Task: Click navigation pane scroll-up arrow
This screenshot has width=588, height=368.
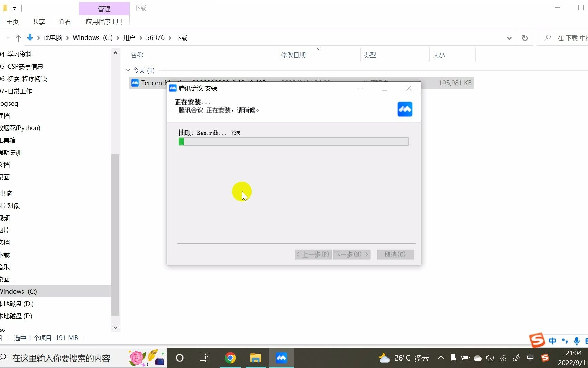Action: 115,53
